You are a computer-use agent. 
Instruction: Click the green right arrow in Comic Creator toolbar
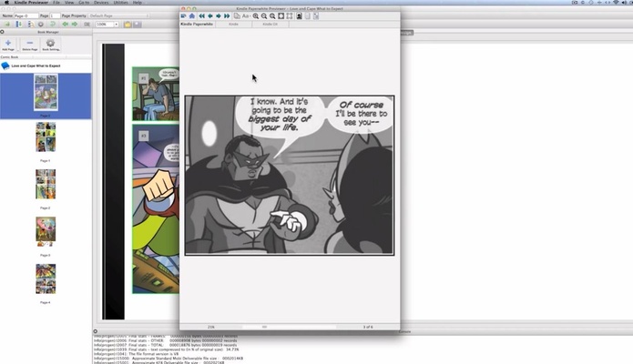tap(75, 25)
